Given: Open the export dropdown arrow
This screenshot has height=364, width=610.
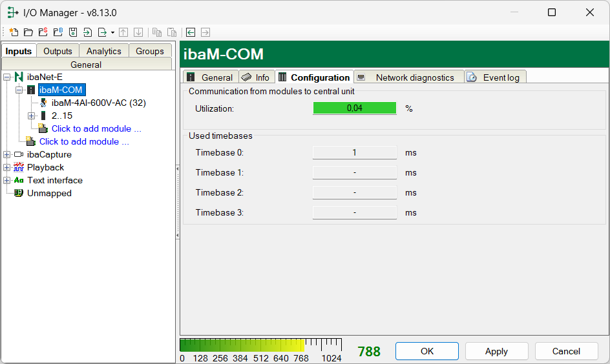Looking at the screenshot, I should tap(113, 33).
